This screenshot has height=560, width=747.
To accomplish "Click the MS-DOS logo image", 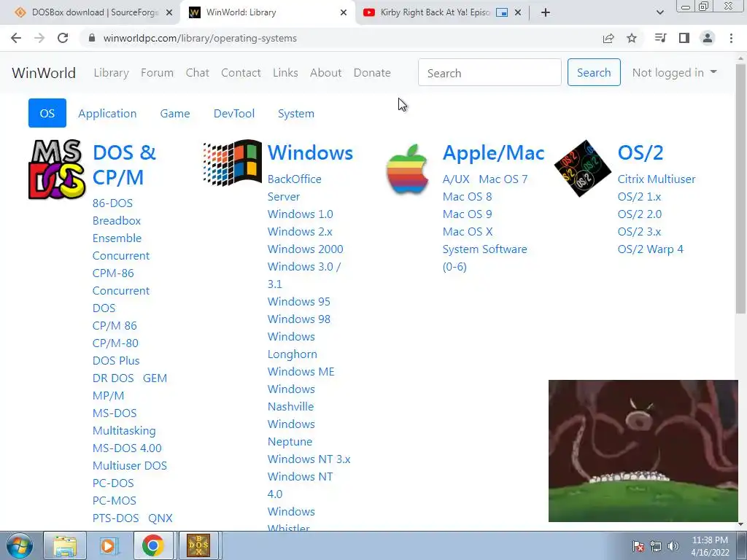I will tap(57, 169).
